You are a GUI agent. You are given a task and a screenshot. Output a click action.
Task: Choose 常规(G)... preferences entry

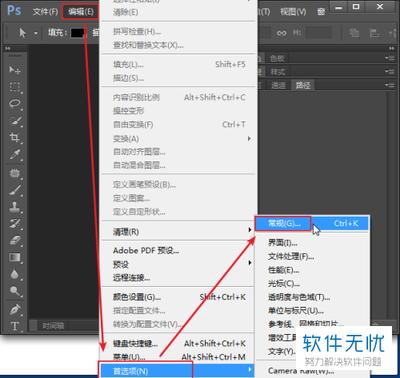(311, 223)
